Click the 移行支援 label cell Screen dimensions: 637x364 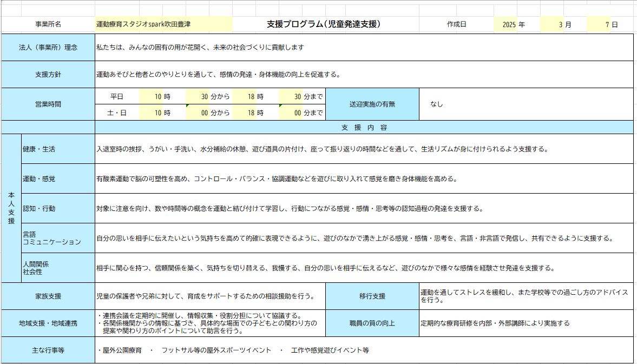tap(372, 296)
